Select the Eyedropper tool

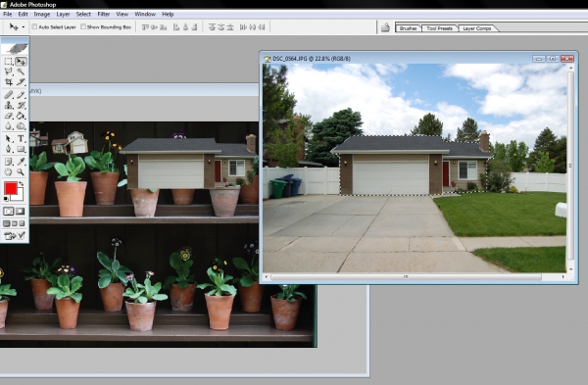click(x=21, y=162)
